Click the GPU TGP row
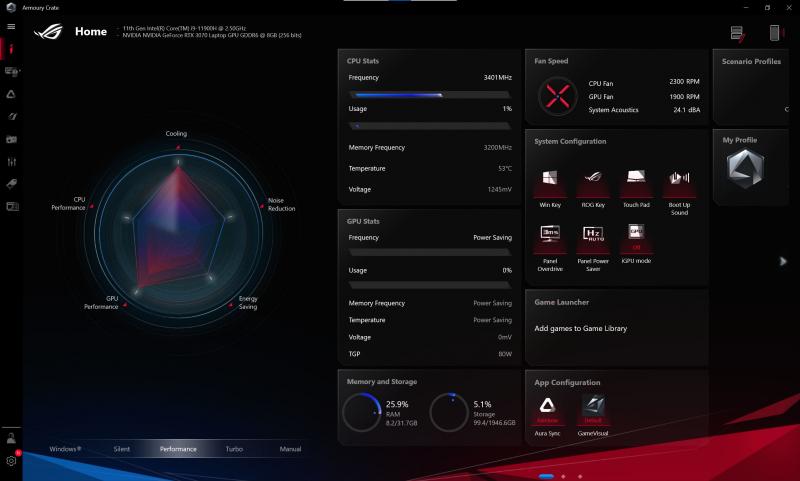Viewport: 800px width, 481px height. tap(430, 353)
